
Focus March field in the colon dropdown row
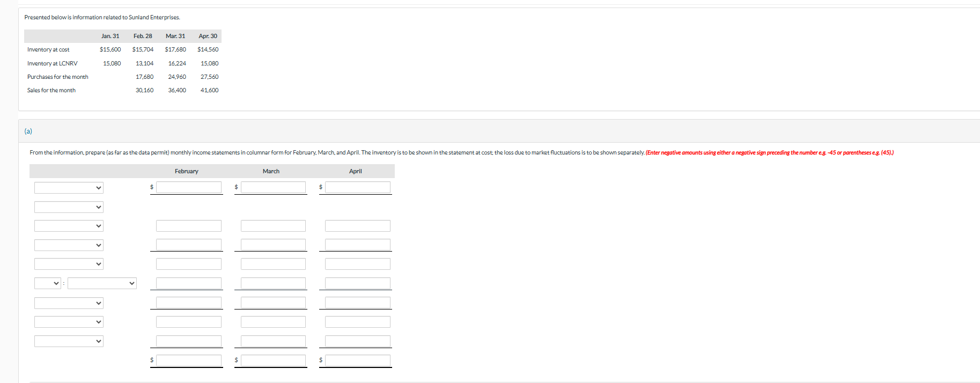point(273,283)
